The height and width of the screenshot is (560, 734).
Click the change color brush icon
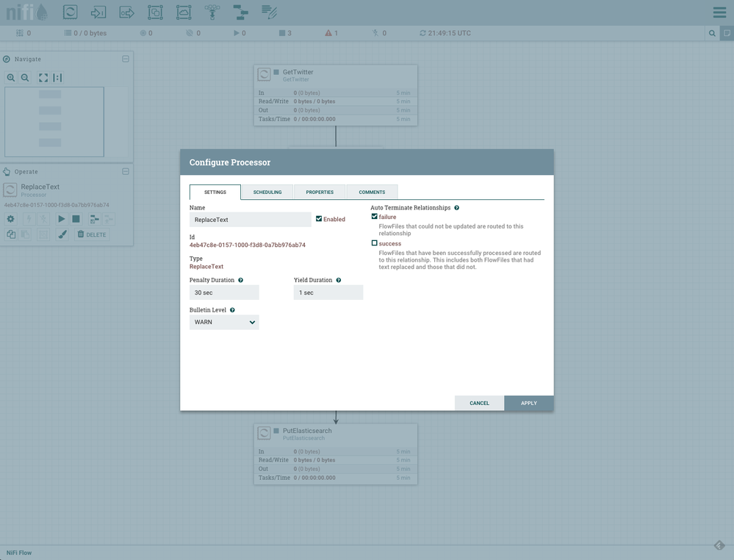[x=62, y=234]
